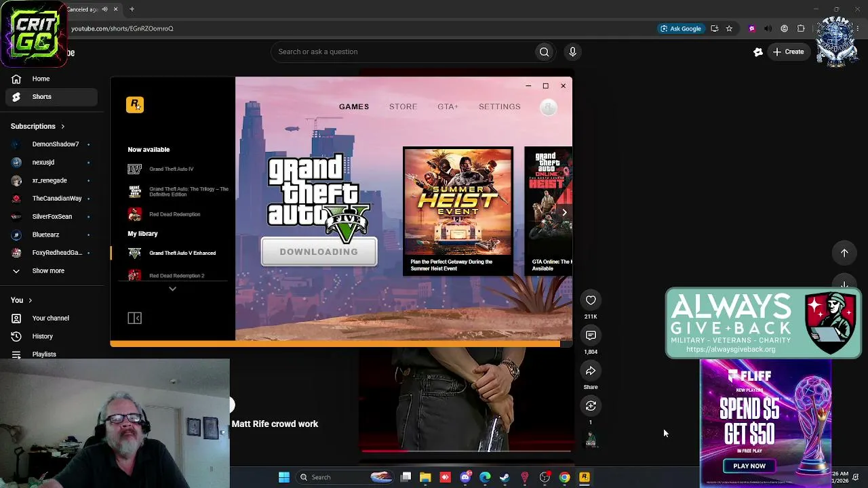Open Microsoft Edge from the taskbar

click(x=485, y=477)
